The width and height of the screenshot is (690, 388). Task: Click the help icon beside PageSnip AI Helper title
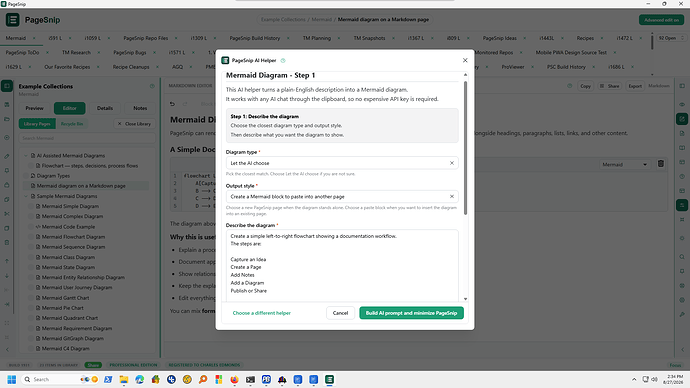(x=283, y=60)
